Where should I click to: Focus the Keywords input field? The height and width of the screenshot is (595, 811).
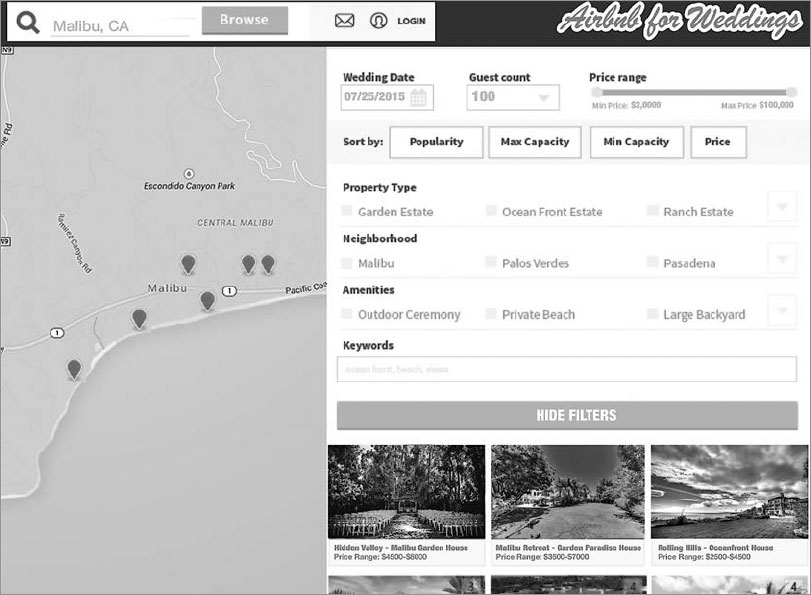(x=567, y=369)
